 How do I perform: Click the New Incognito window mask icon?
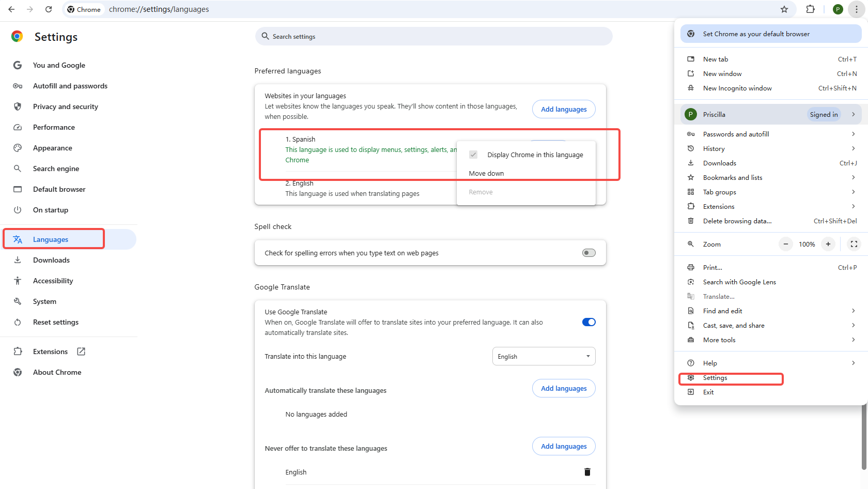(x=690, y=88)
